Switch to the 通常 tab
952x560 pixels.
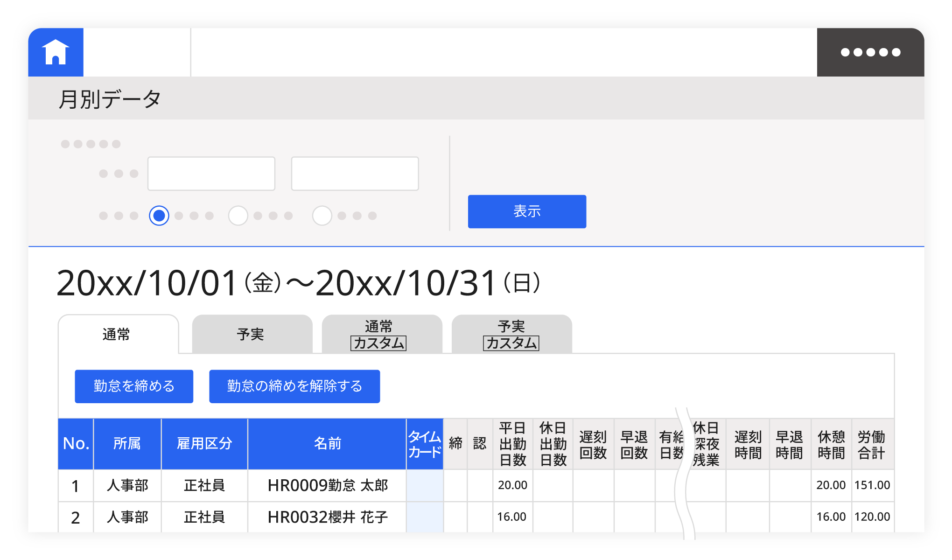[118, 335]
